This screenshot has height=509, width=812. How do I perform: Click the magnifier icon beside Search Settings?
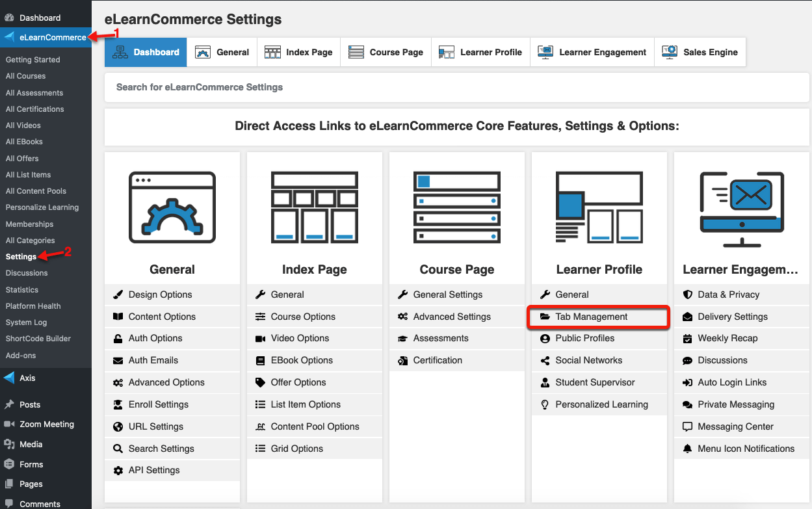pyautogui.click(x=118, y=449)
